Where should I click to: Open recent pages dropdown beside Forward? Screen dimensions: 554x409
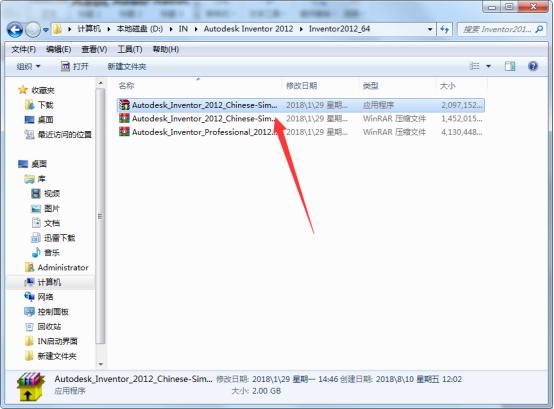coord(46,30)
